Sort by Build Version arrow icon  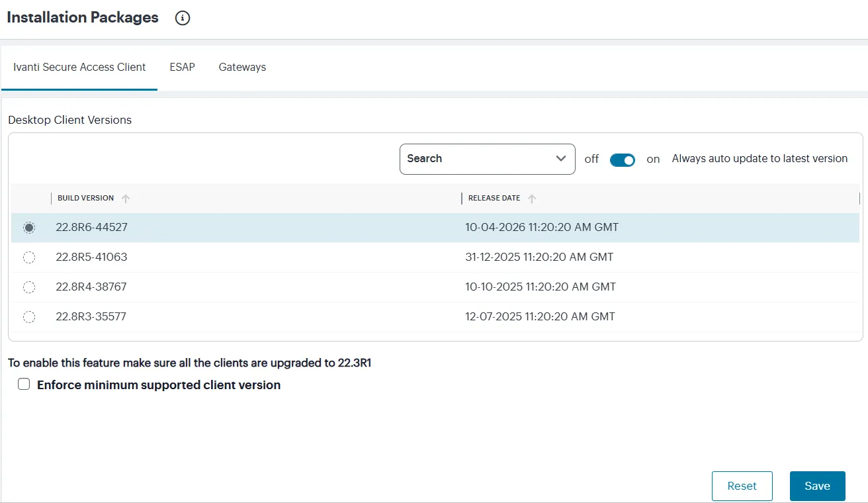click(x=126, y=199)
